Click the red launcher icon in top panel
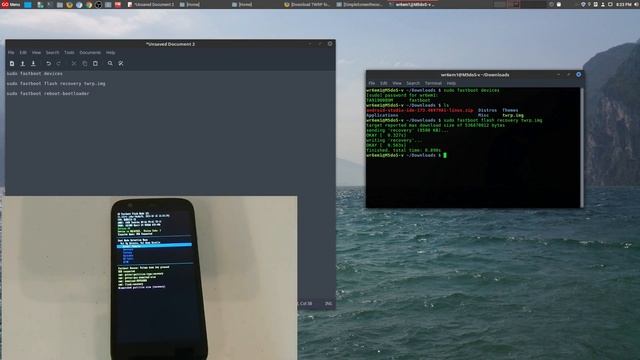 click(118, 5)
